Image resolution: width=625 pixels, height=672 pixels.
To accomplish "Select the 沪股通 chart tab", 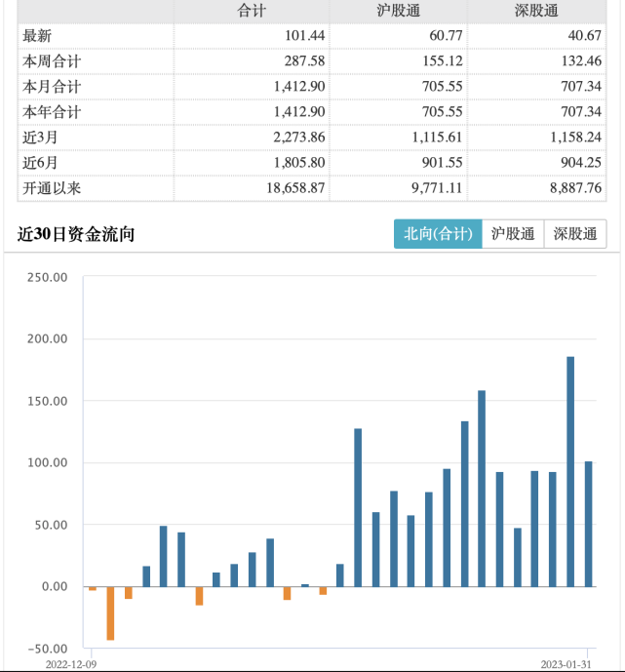I will [x=513, y=234].
